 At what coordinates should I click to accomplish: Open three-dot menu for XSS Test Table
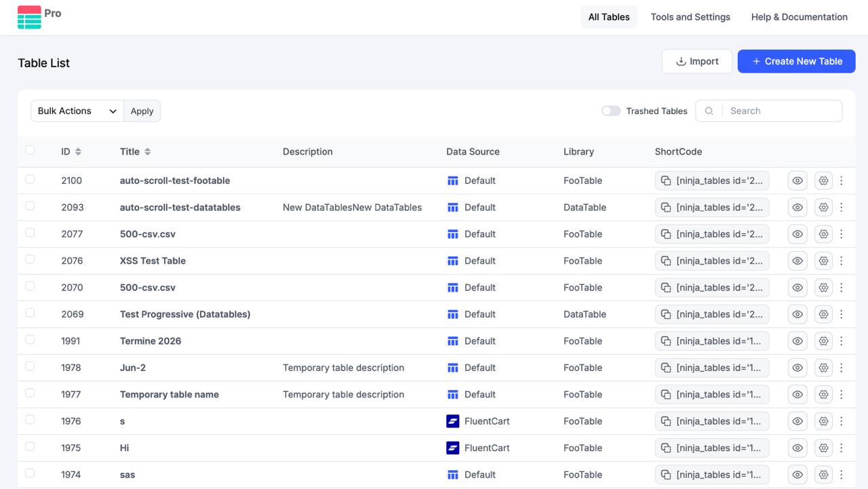842,260
